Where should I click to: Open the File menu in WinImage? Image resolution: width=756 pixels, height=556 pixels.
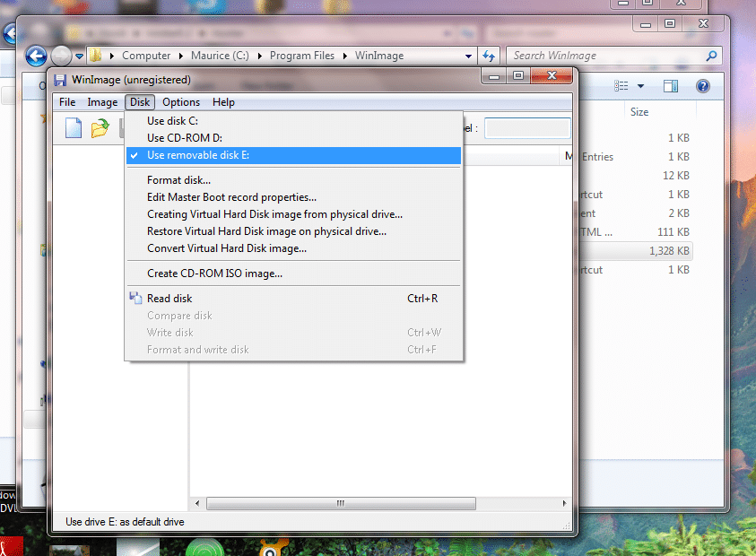click(67, 102)
